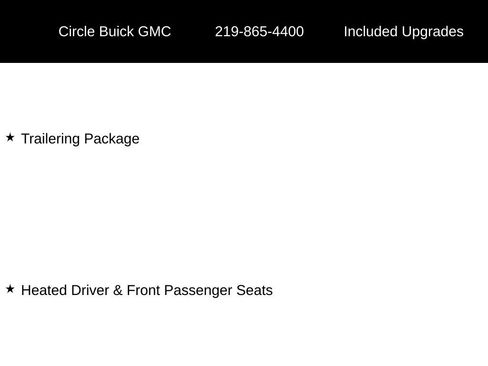Open the Circle Buick GMC dealer name
The height and width of the screenshot is (366, 488).
click(115, 32)
